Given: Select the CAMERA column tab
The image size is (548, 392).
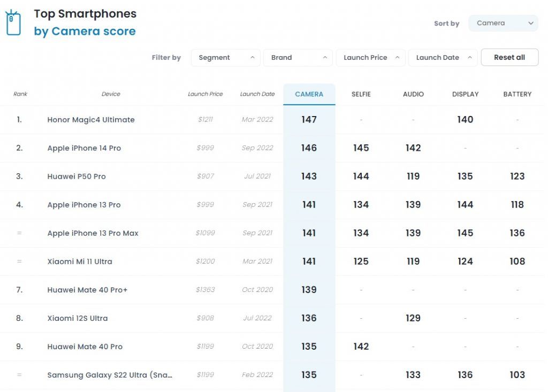Looking at the screenshot, I should [x=309, y=94].
